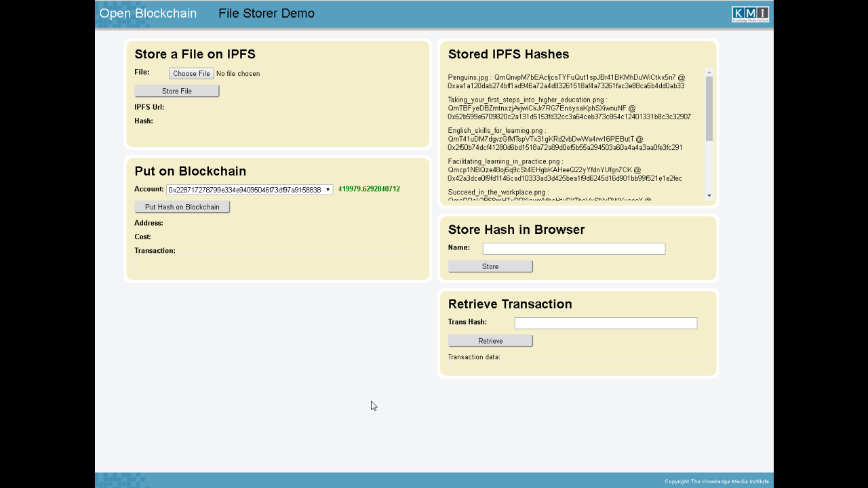This screenshot has height=488, width=868.
Task: Select the Facilitating_learning_in_practice.png entry
Action: [x=565, y=170]
